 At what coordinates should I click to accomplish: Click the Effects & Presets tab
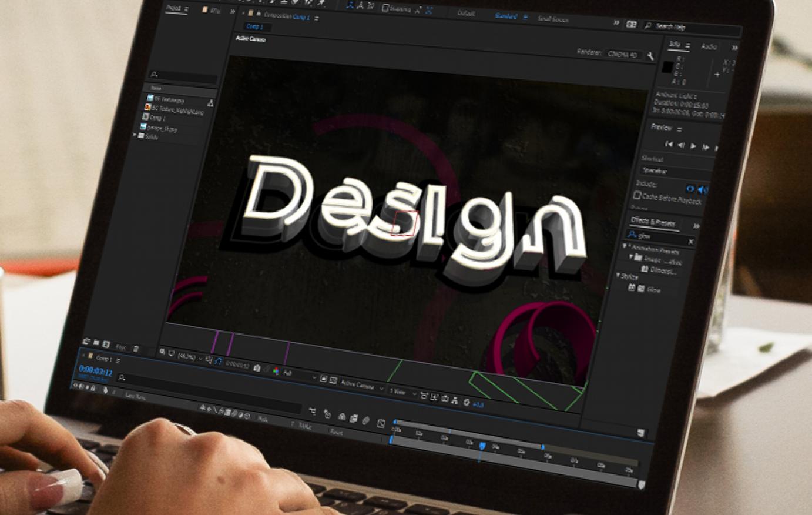(x=653, y=222)
